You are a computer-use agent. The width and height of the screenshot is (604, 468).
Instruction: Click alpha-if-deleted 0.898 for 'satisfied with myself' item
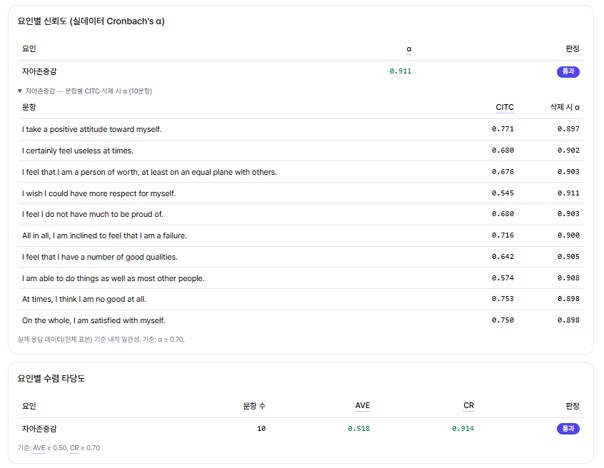(568, 320)
